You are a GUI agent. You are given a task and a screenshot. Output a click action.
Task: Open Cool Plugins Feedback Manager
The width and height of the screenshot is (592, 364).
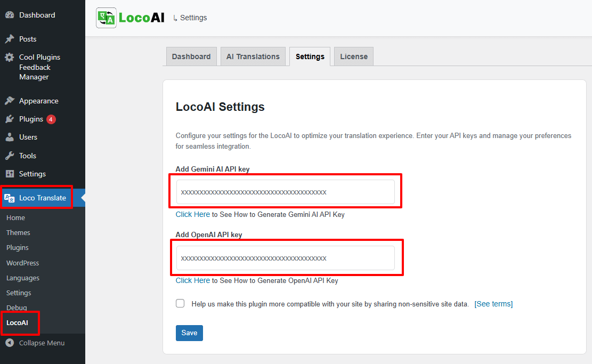point(39,67)
